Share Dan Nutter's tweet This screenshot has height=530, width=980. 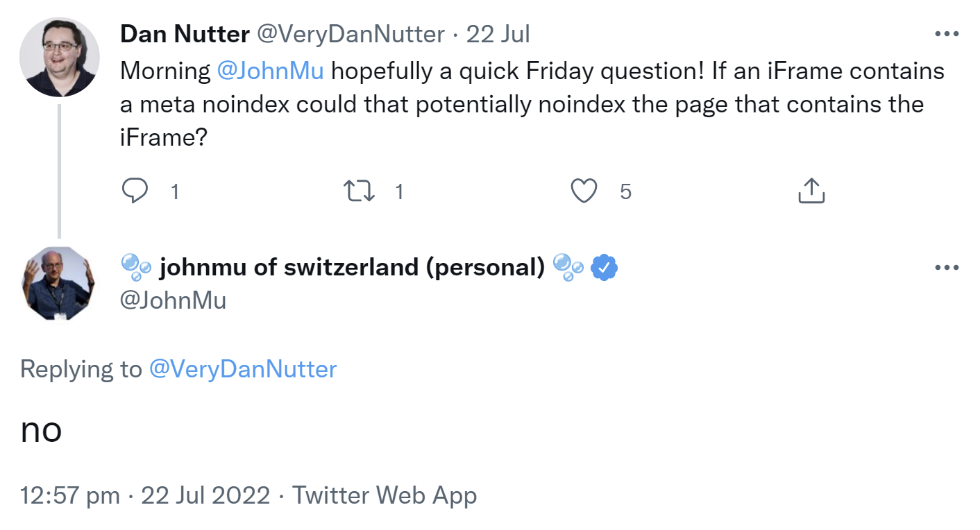tap(810, 190)
